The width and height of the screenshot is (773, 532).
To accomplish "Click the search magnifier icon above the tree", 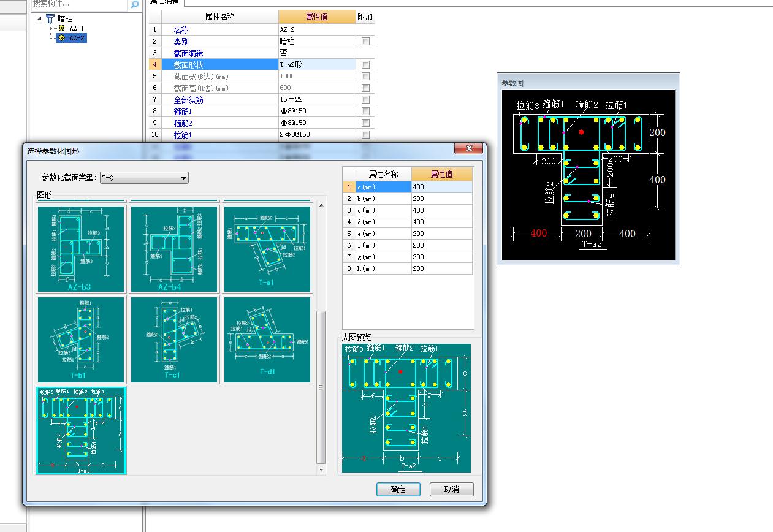I will click(134, 5).
